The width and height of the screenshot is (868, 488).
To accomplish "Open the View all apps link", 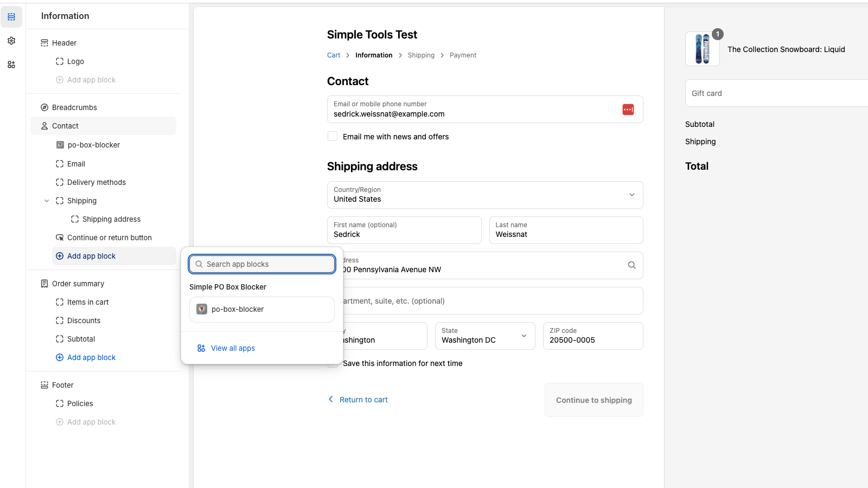I will [x=233, y=348].
